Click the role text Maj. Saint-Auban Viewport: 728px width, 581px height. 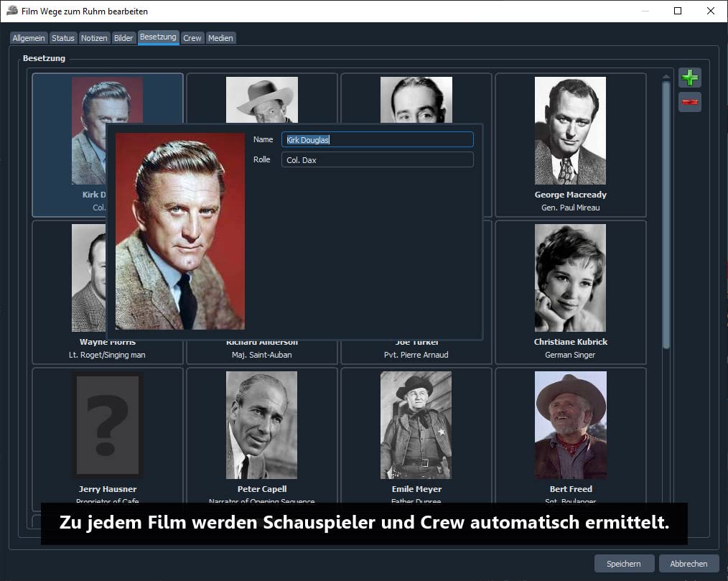(262, 355)
